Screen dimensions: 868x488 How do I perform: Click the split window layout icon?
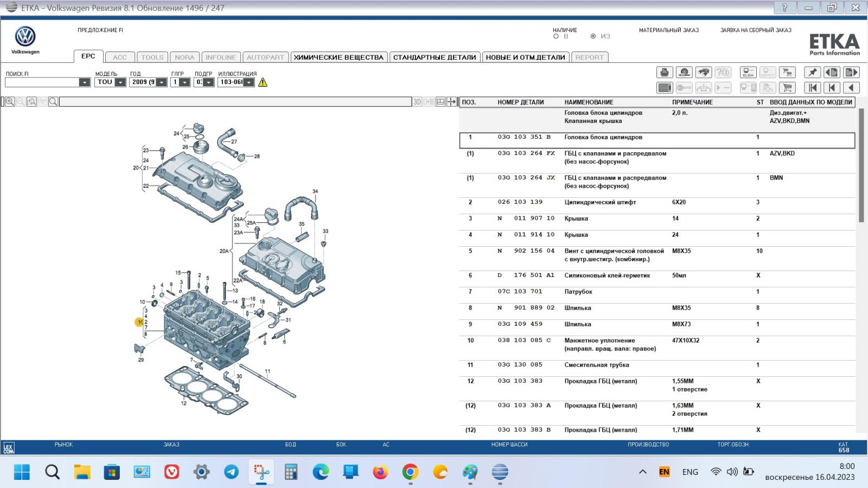[x=441, y=101]
